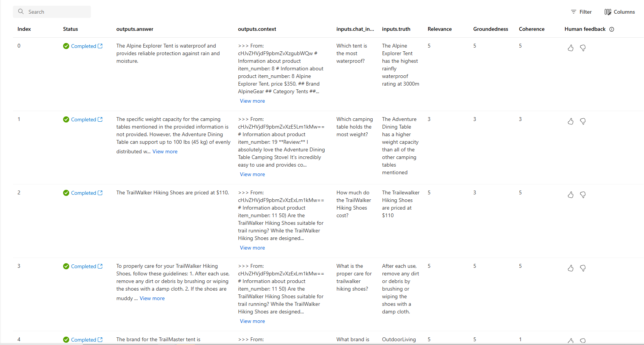The width and height of the screenshot is (644, 345).
Task: Give thumbs down for row 0
Action: coord(583,48)
